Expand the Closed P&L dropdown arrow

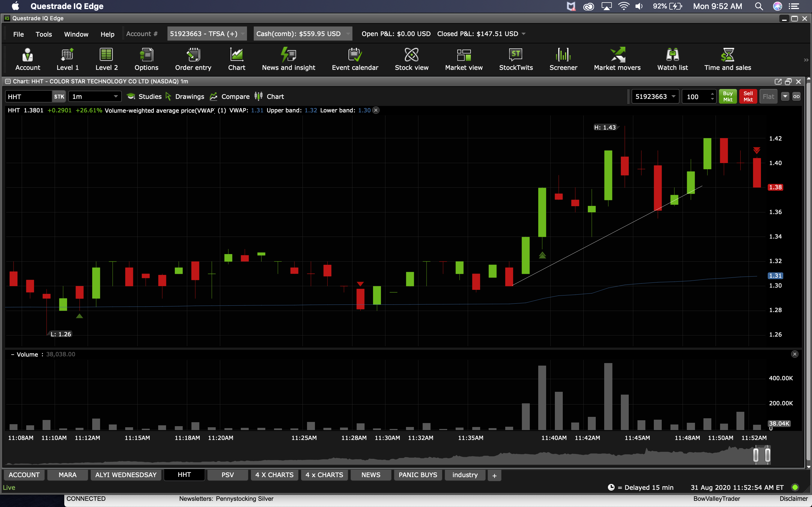[x=524, y=34]
